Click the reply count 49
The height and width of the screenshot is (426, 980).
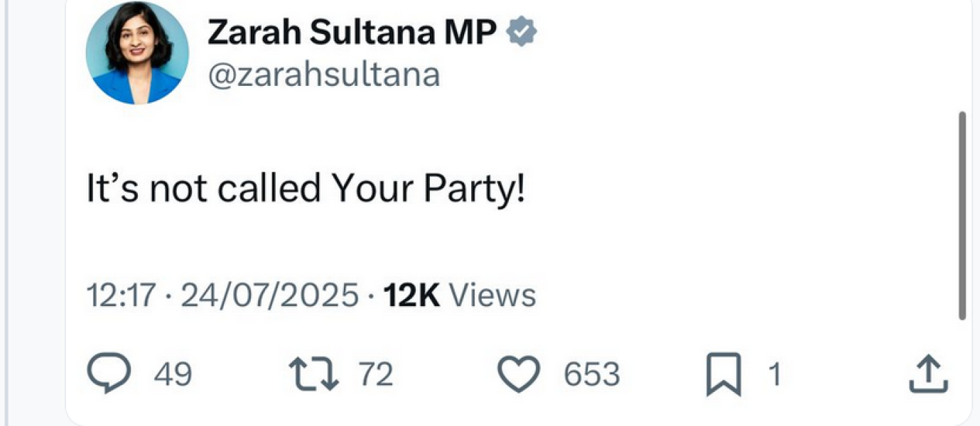click(x=173, y=375)
